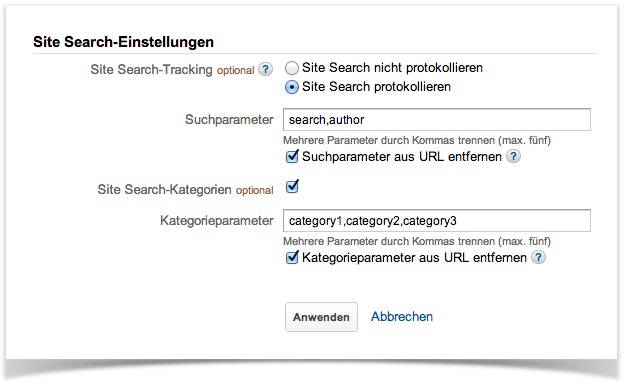Screen dimensions: 631x388
Task: Apply settings with the Anwenden button
Action: tap(321, 317)
